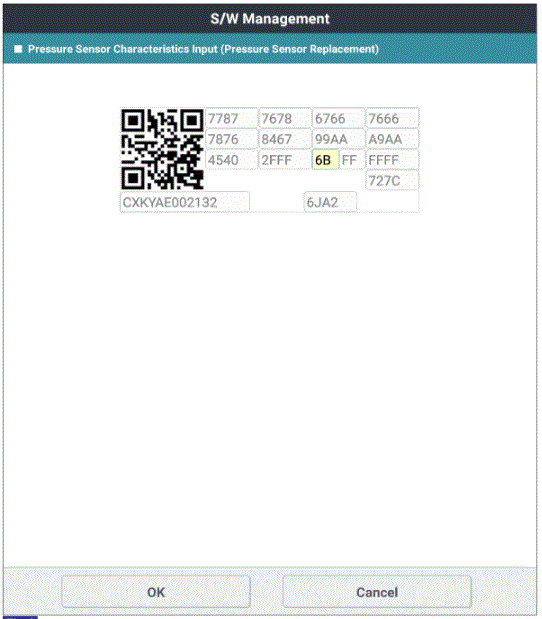Viewport: 542px width, 619px height.
Task: Click the S/W Management title
Action: tap(270, 19)
